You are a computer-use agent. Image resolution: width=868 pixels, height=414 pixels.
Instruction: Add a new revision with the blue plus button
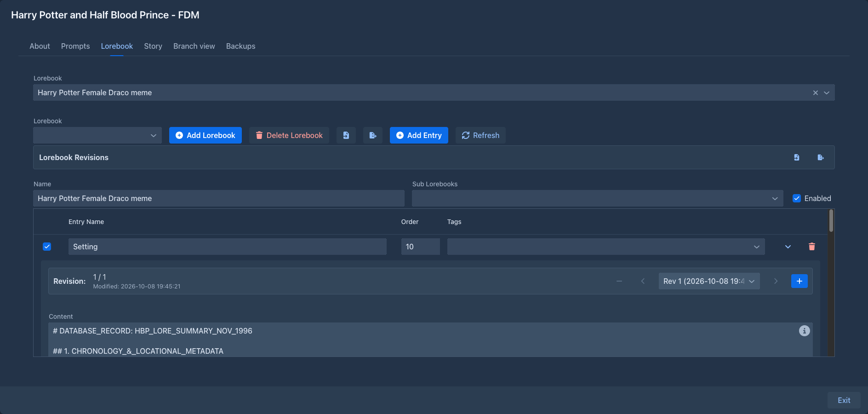tap(799, 281)
